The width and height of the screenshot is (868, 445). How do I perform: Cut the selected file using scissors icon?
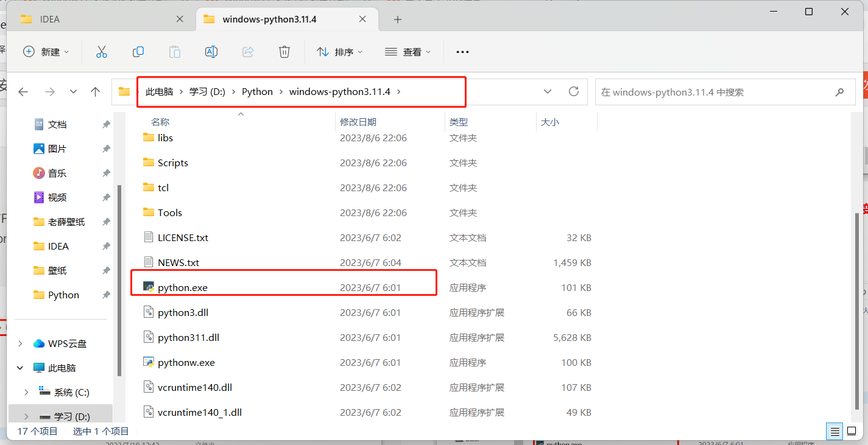[102, 52]
